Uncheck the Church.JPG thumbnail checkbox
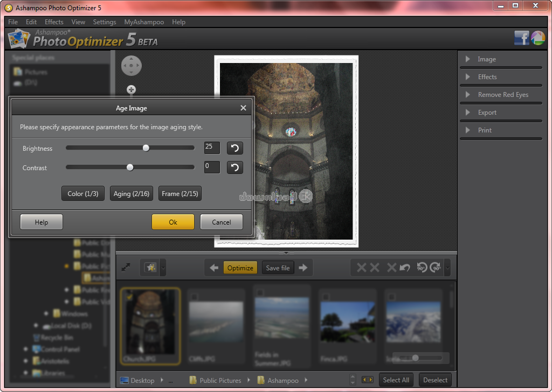 click(x=129, y=297)
